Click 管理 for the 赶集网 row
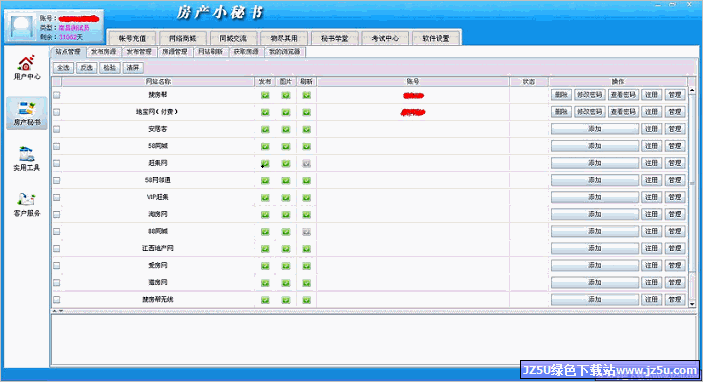The image size is (703, 382). (x=675, y=163)
